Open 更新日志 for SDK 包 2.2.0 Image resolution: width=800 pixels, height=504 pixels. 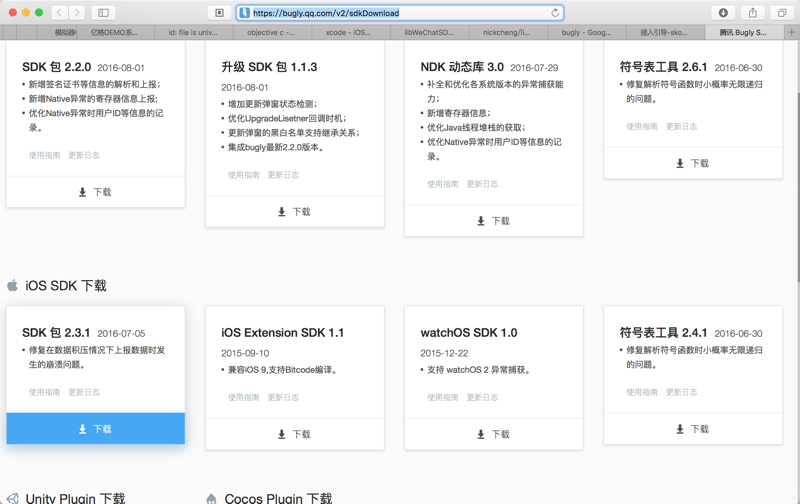[84, 155]
